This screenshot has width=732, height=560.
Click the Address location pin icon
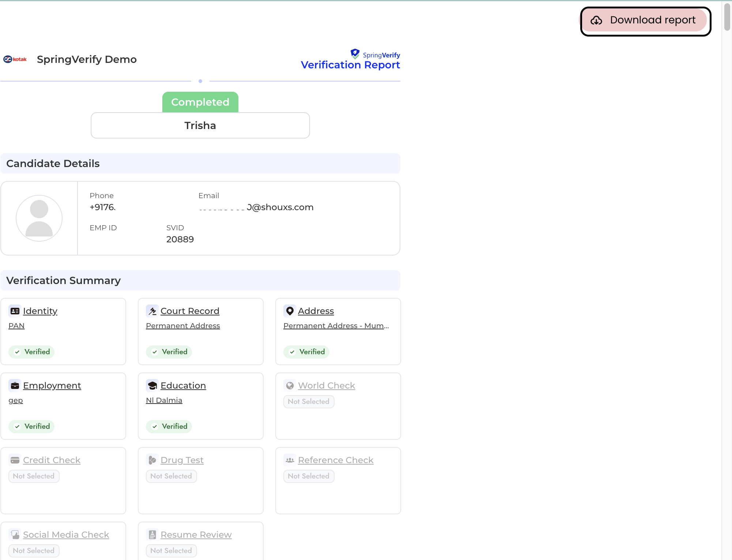pyautogui.click(x=290, y=311)
